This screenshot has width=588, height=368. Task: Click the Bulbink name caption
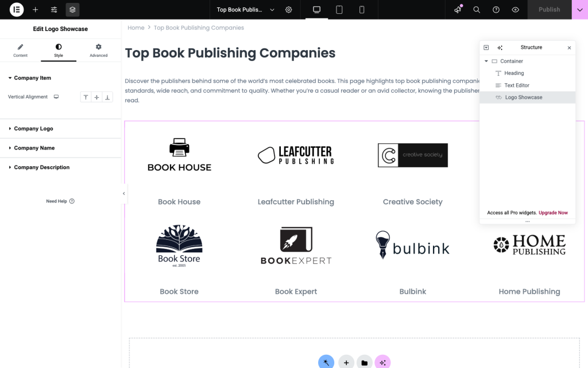click(412, 292)
